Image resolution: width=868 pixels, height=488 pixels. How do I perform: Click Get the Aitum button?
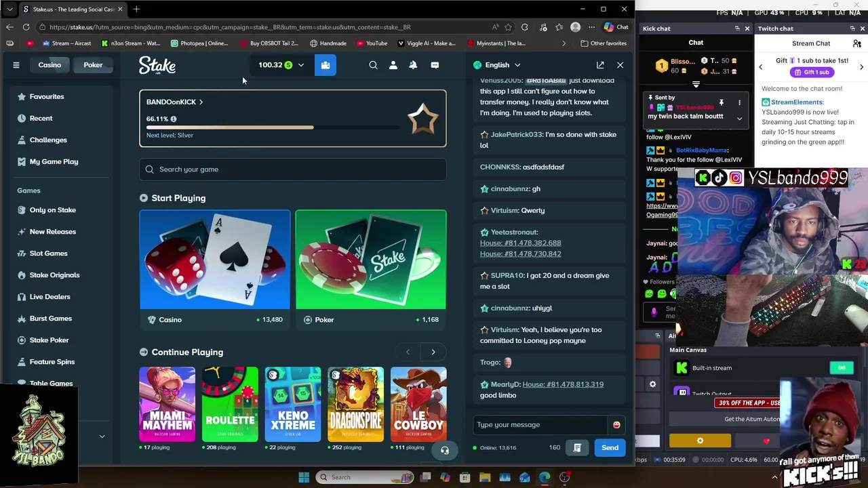click(752, 419)
